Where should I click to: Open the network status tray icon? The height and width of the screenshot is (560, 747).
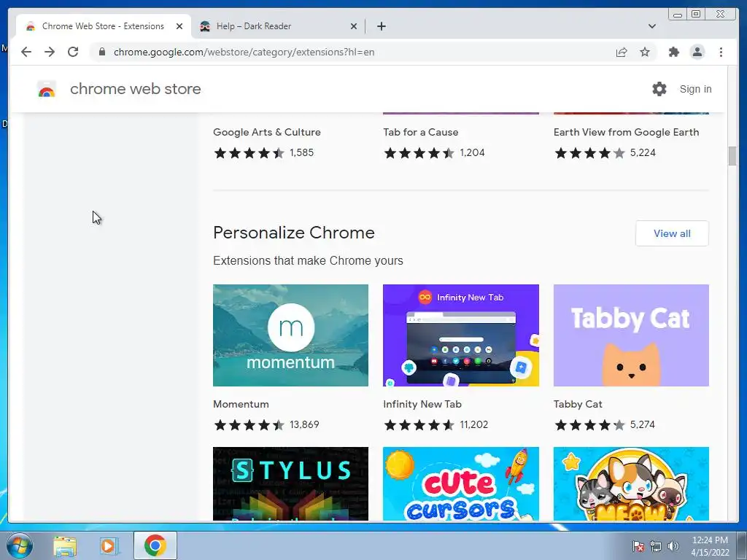tap(656, 546)
